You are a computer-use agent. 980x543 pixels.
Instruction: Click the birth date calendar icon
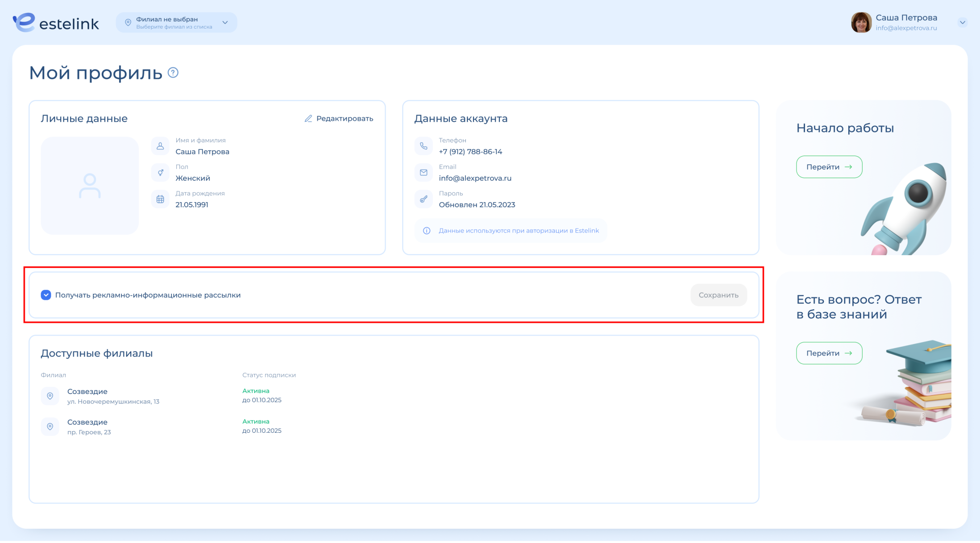[160, 199]
